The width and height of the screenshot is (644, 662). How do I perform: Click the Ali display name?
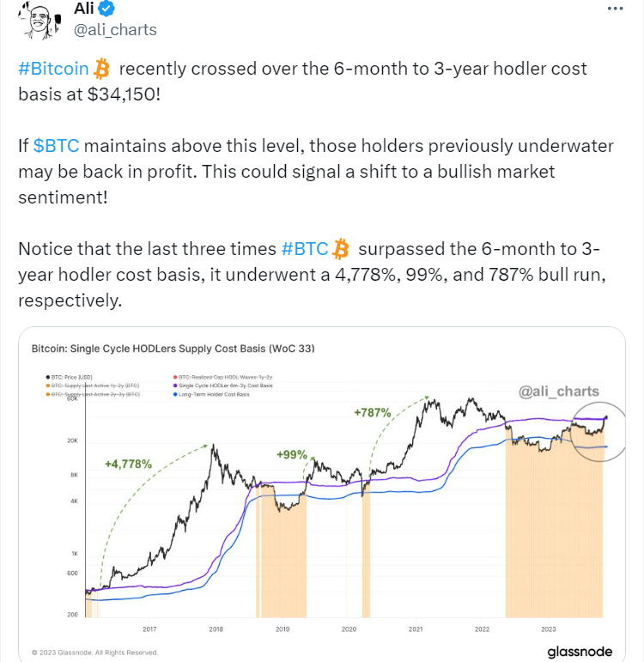point(84,8)
